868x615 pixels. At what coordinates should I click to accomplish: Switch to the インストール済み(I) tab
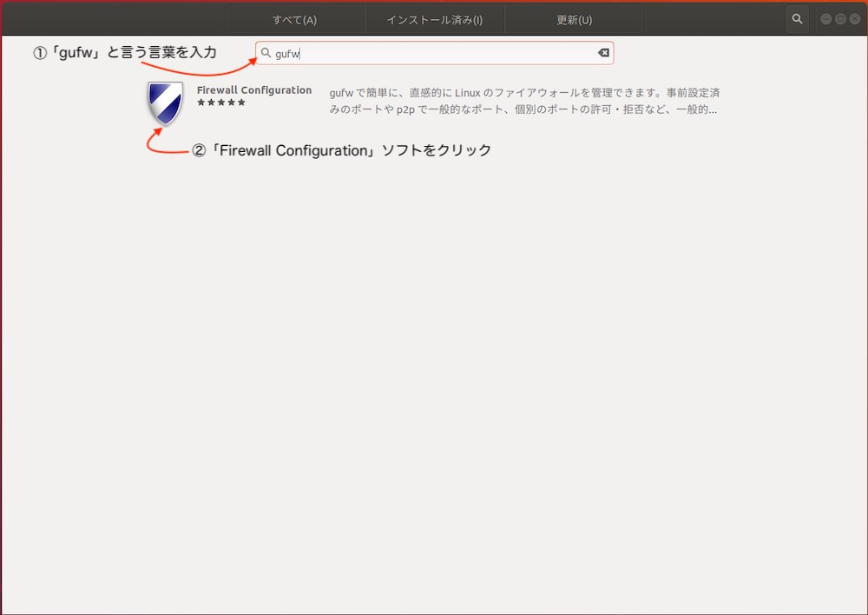(x=435, y=20)
